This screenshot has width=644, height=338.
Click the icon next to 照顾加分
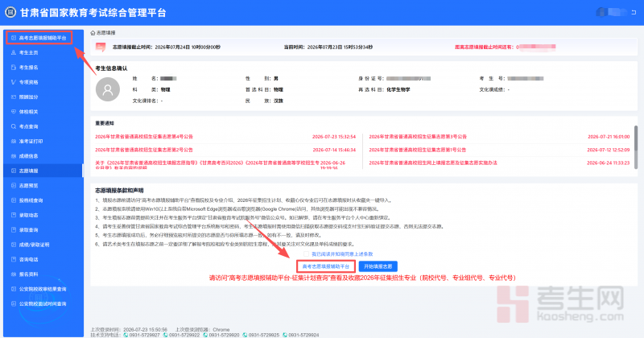(14, 97)
